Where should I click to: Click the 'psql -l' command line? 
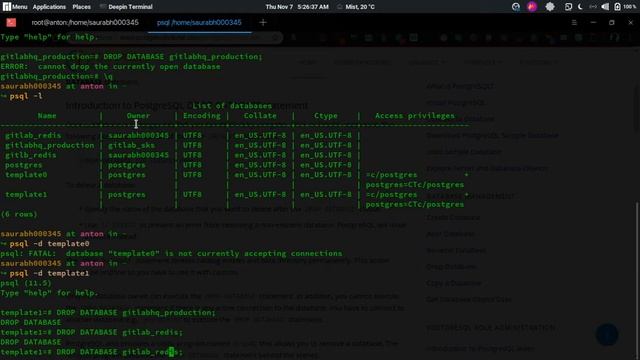26,96
